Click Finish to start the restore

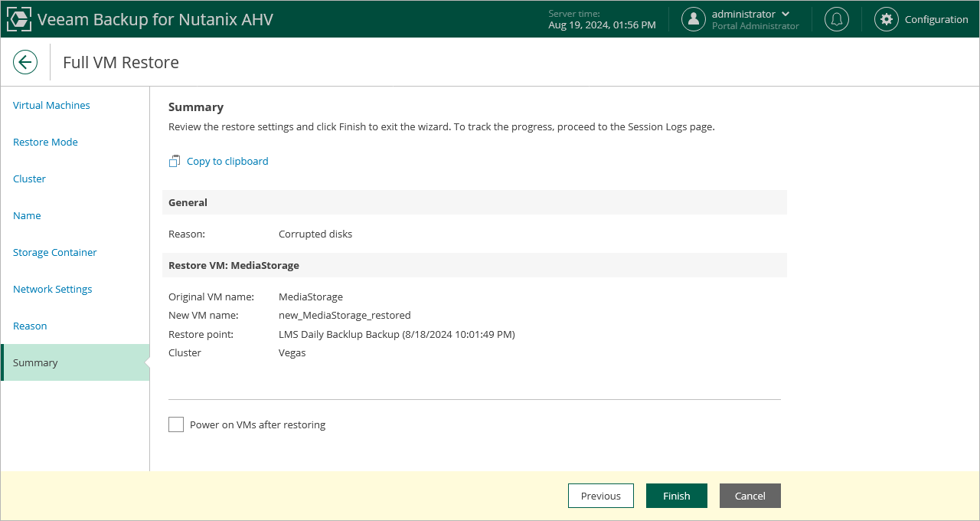[x=677, y=496]
